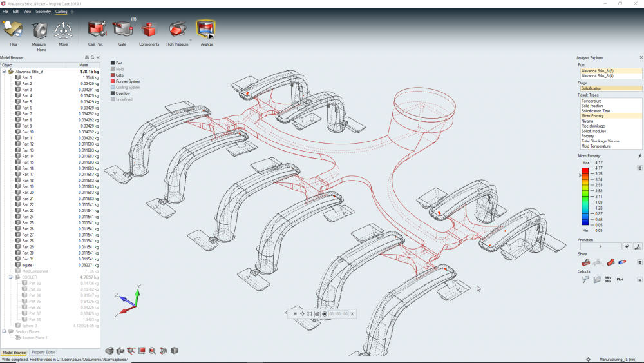Open the capture toolbar options menu

(295, 313)
